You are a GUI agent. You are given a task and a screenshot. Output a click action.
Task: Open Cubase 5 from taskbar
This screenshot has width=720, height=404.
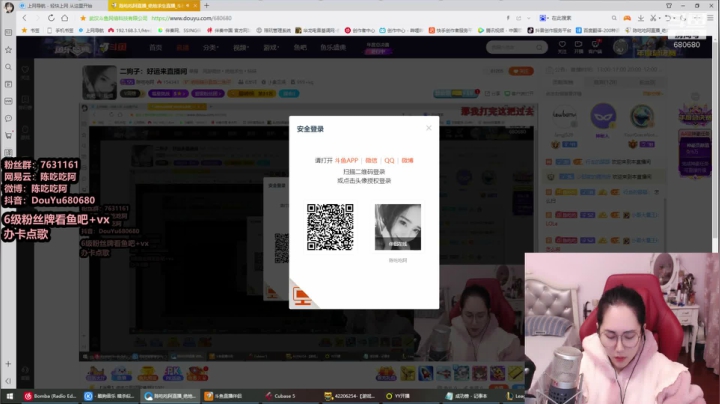[x=280, y=396]
